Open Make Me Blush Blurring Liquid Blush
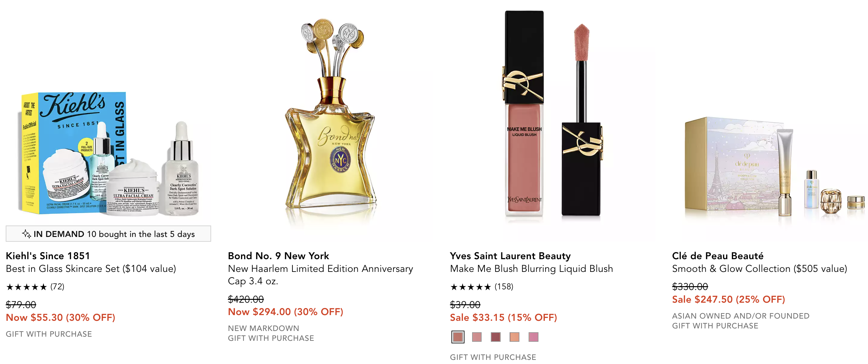This screenshot has width=868, height=364. [531, 269]
